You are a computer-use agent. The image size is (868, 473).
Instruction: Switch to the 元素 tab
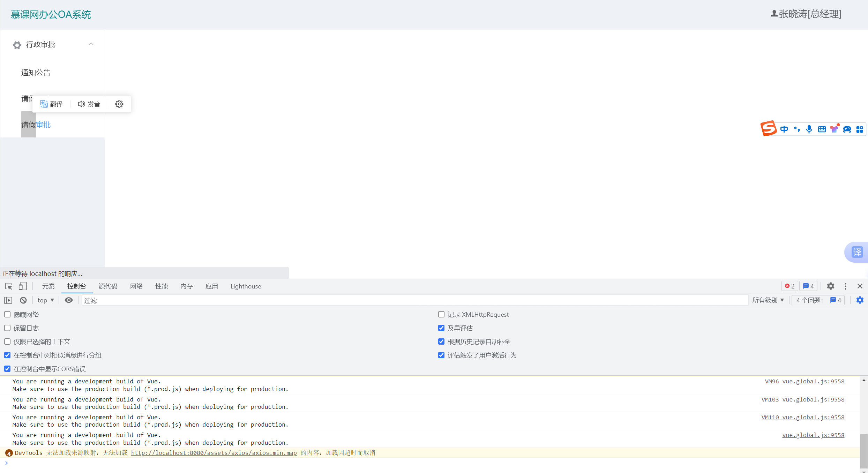point(48,286)
